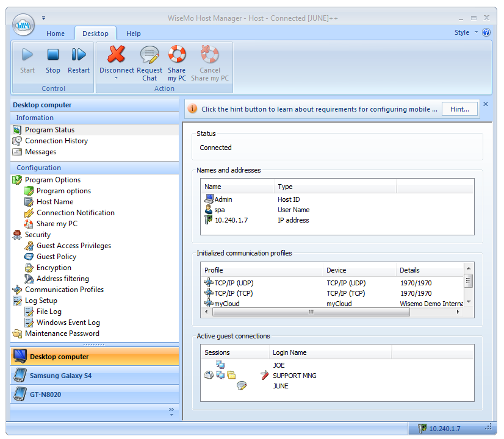
Task: Click the Share my PC lifebuoy icon
Action: click(x=177, y=54)
